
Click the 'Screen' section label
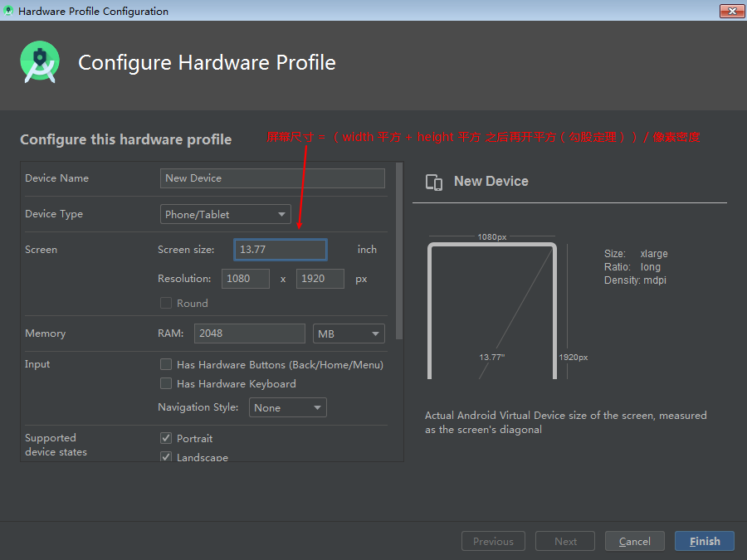[41, 250]
